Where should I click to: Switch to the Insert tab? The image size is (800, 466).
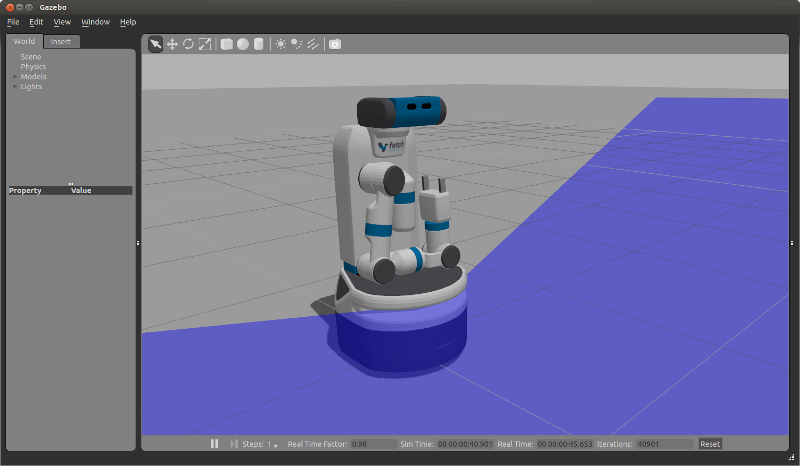tap(61, 42)
